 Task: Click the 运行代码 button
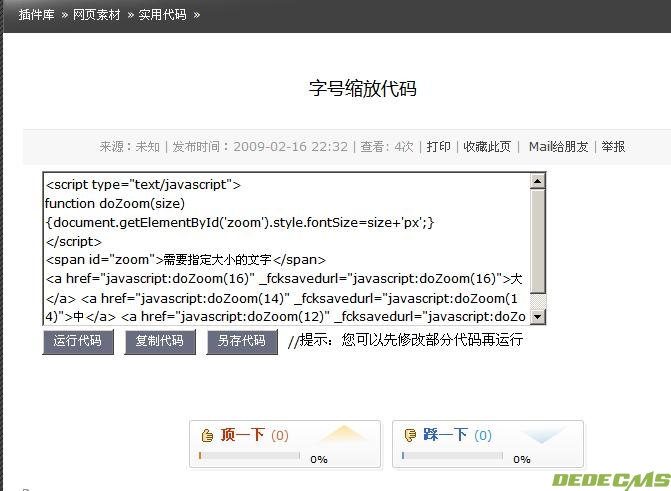[x=78, y=342]
